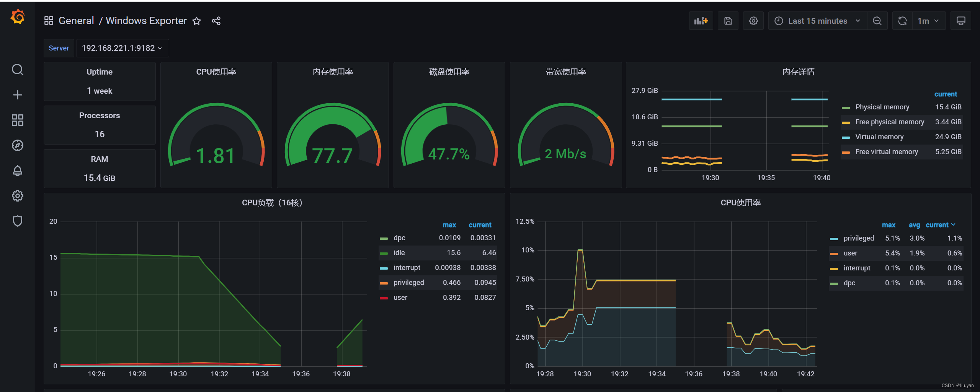
Task: Open the Server 192.168.221.1:9182 dropdown
Action: [x=122, y=48]
